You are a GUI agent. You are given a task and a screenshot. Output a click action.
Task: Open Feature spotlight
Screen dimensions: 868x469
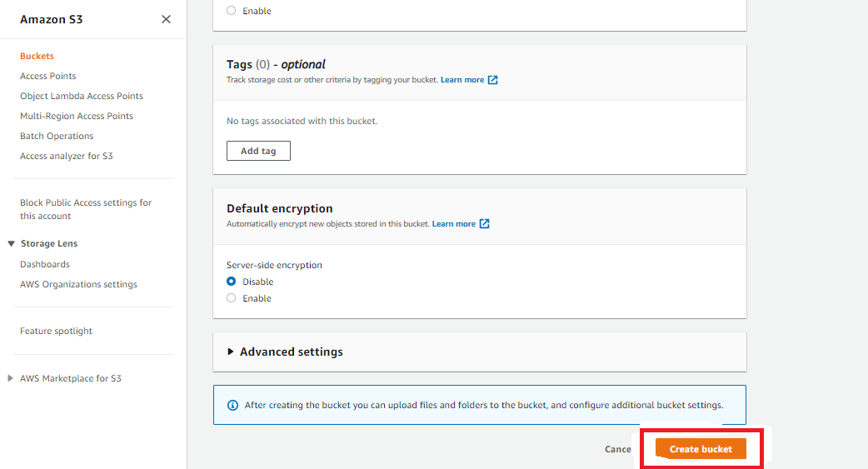pyautogui.click(x=56, y=331)
